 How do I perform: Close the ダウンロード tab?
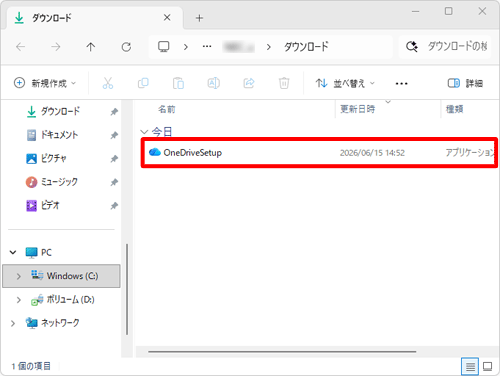pyautogui.click(x=167, y=18)
